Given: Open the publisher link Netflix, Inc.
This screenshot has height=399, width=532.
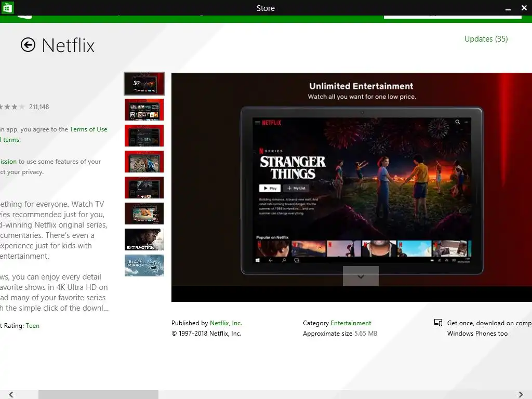Looking at the screenshot, I should pos(225,323).
